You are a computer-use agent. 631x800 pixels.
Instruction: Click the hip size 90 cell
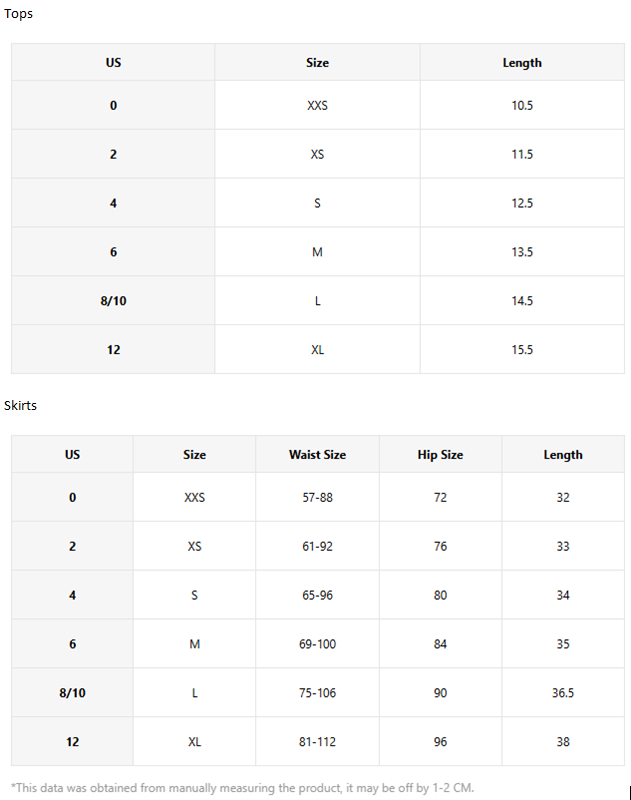(440, 693)
